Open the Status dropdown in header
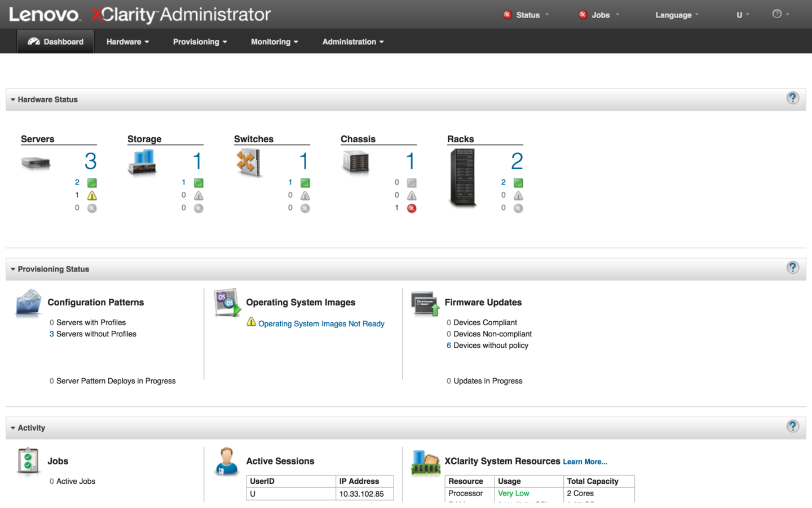 (x=526, y=15)
